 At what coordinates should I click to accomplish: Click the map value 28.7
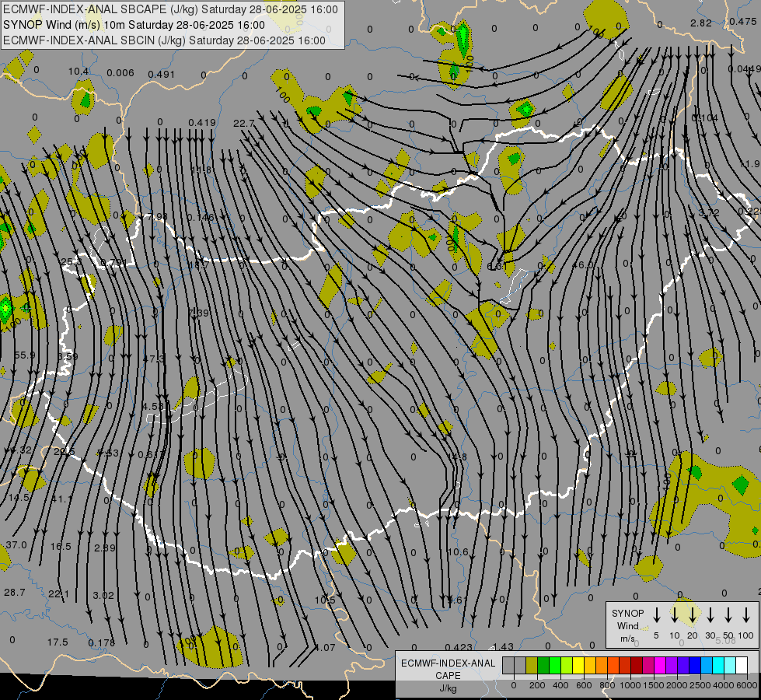pyautogui.click(x=15, y=592)
